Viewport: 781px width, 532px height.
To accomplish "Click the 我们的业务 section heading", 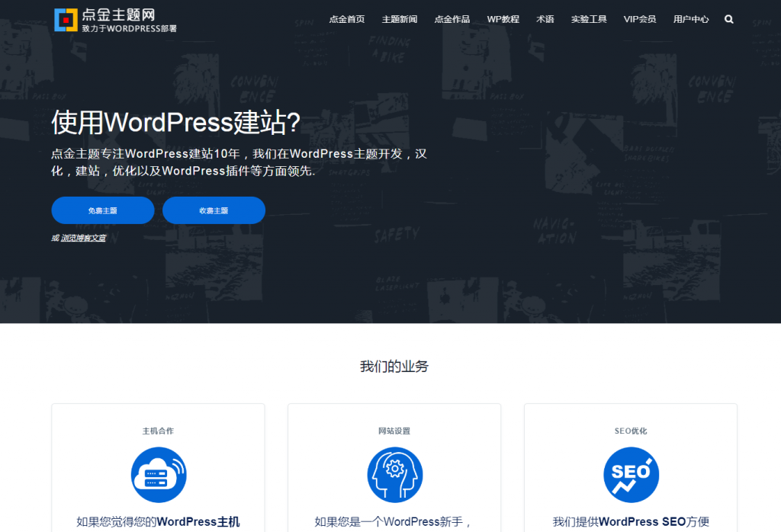I will point(394,367).
